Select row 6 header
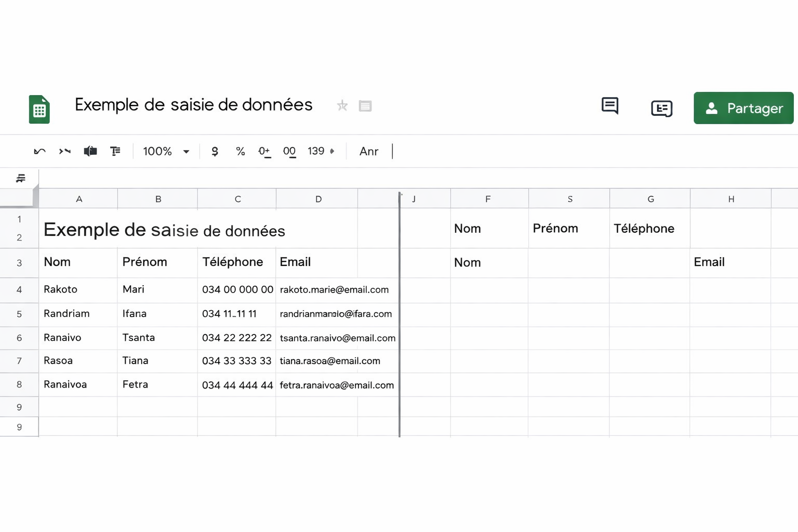Screen dimensions: 798x532 coord(19,338)
